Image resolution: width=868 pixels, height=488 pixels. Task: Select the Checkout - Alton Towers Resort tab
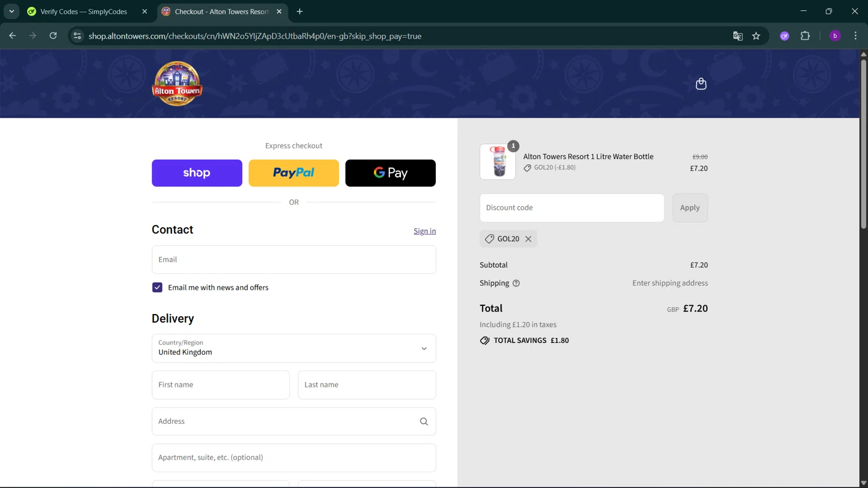tap(222, 12)
